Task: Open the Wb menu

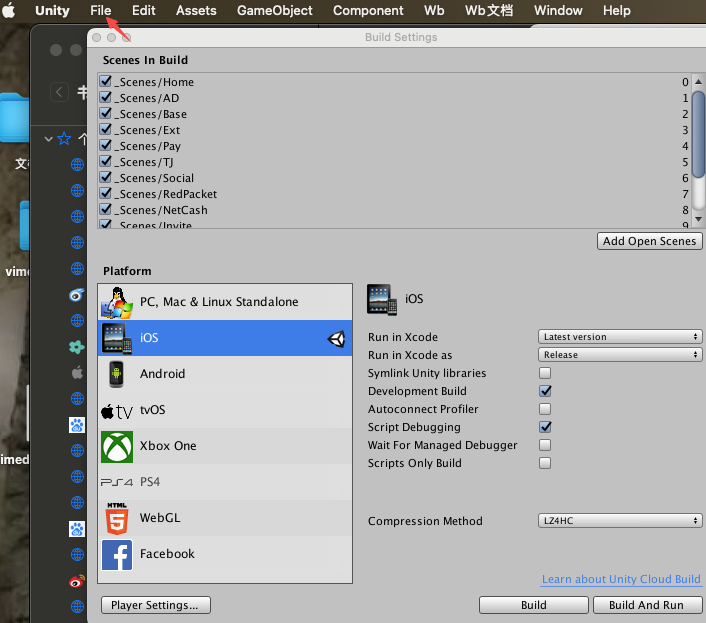Action: [434, 10]
